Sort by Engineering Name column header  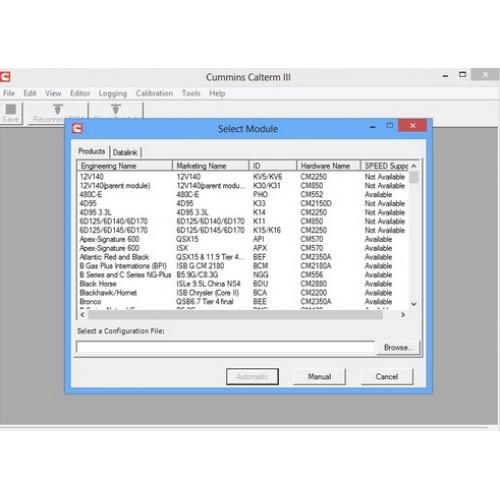coord(125,166)
